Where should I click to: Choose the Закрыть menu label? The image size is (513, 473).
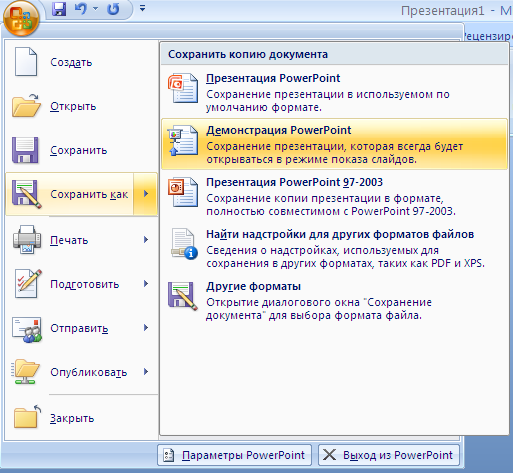point(72,418)
